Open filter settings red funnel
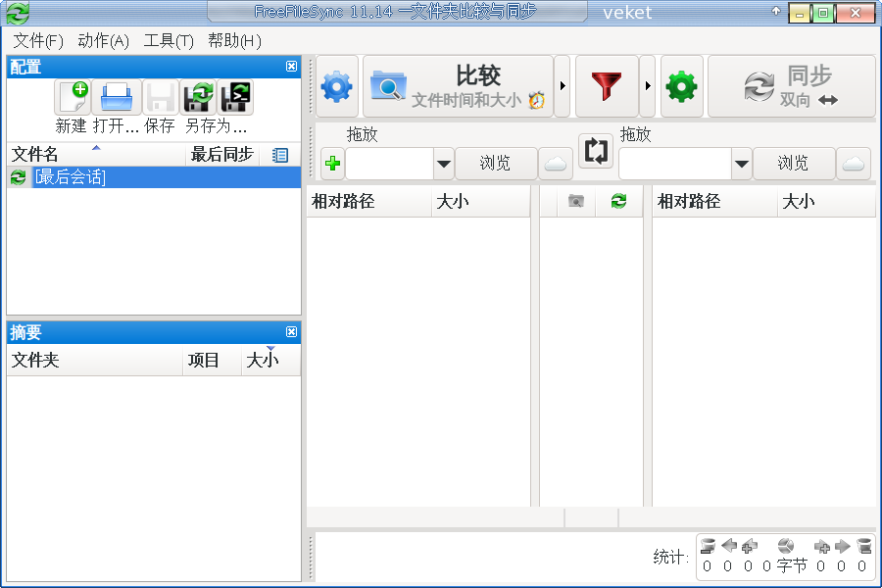 (607, 86)
